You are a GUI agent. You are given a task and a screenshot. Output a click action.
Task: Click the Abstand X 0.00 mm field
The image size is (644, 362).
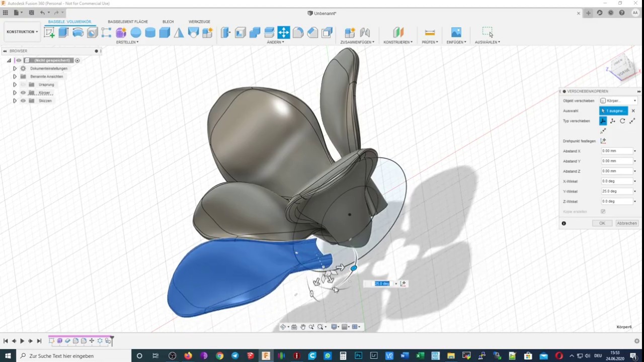tap(616, 151)
